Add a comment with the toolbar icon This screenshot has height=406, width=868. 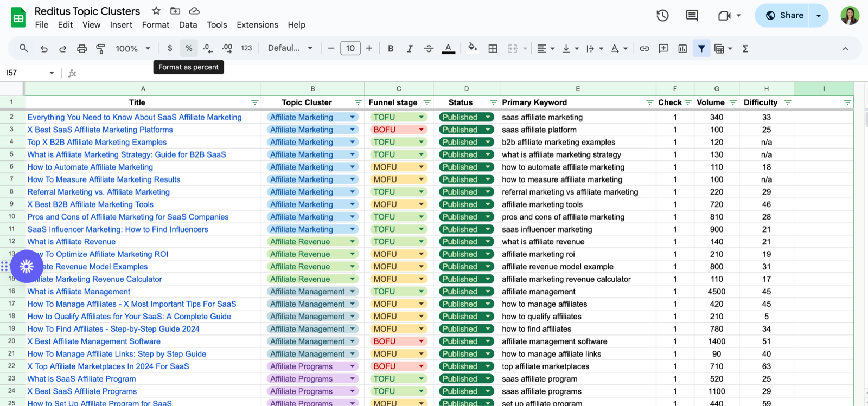tap(663, 49)
